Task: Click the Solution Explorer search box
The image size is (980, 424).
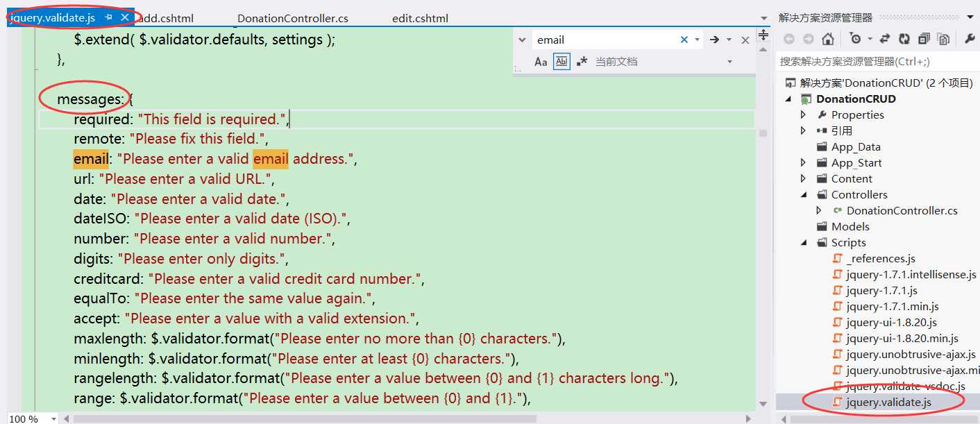Action: [x=877, y=62]
